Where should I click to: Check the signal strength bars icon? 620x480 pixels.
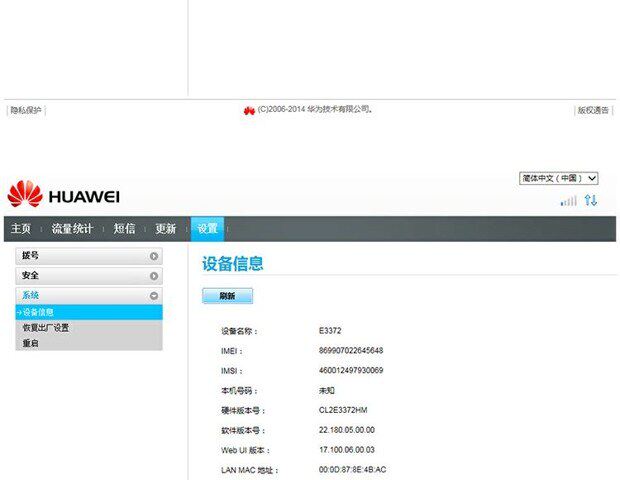click(569, 201)
